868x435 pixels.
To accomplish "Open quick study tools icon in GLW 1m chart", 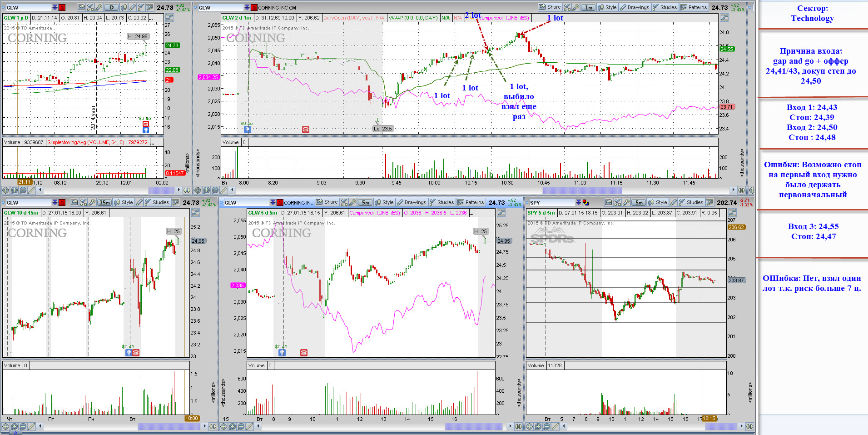I will click(x=567, y=7).
